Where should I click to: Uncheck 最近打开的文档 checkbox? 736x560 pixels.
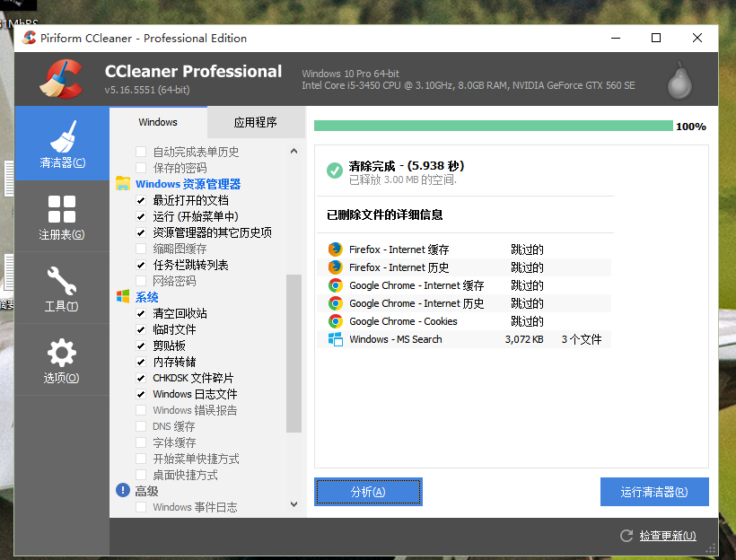tap(141, 200)
